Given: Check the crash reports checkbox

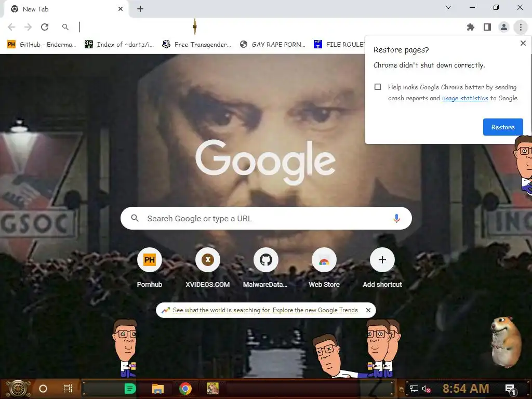Looking at the screenshot, I should point(378,87).
